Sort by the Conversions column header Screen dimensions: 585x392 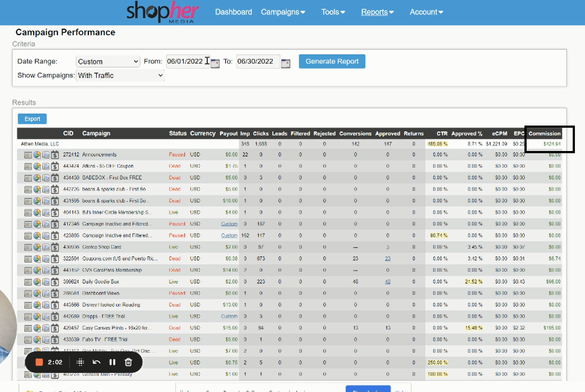coord(355,133)
